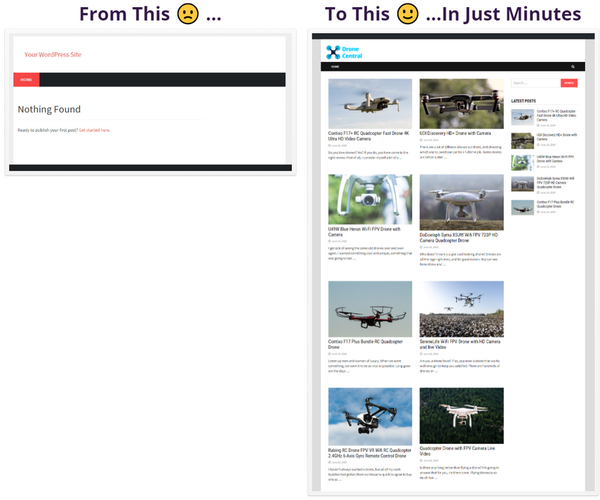Click Home in the Drone Central menu
600x500 pixels.
pos(335,67)
